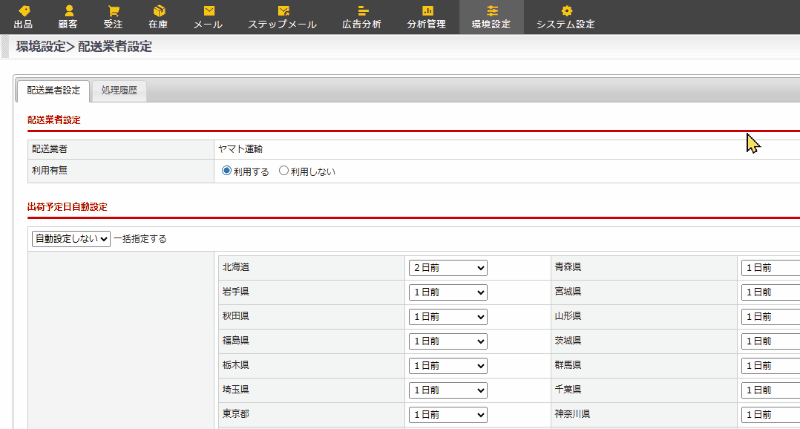Open the 栃木県 days dropdown
The image size is (800, 429).
point(448,366)
